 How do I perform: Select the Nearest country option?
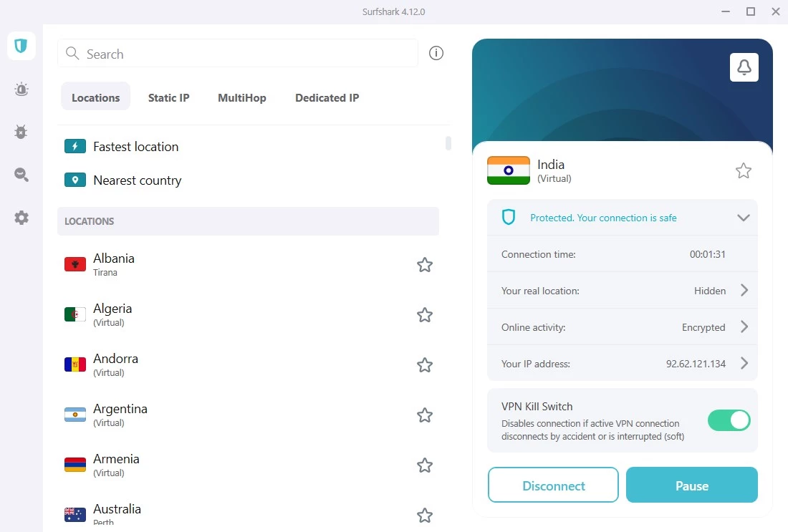point(137,180)
